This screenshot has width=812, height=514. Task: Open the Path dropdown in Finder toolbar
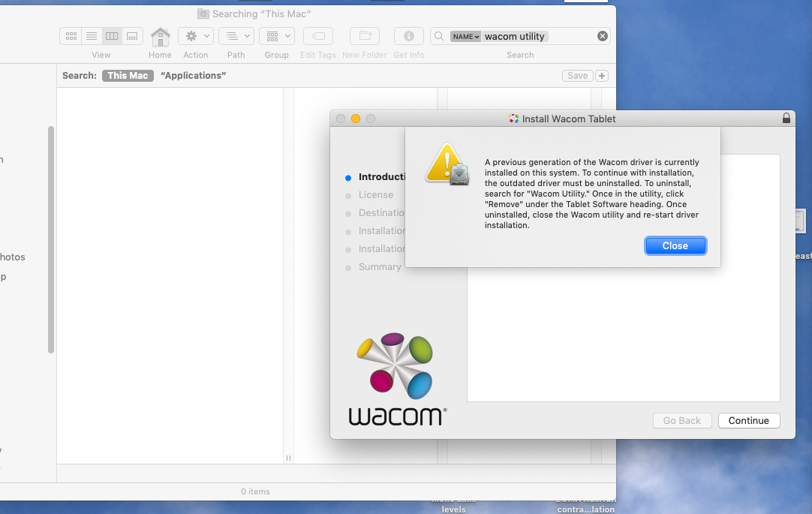tap(236, 36)
